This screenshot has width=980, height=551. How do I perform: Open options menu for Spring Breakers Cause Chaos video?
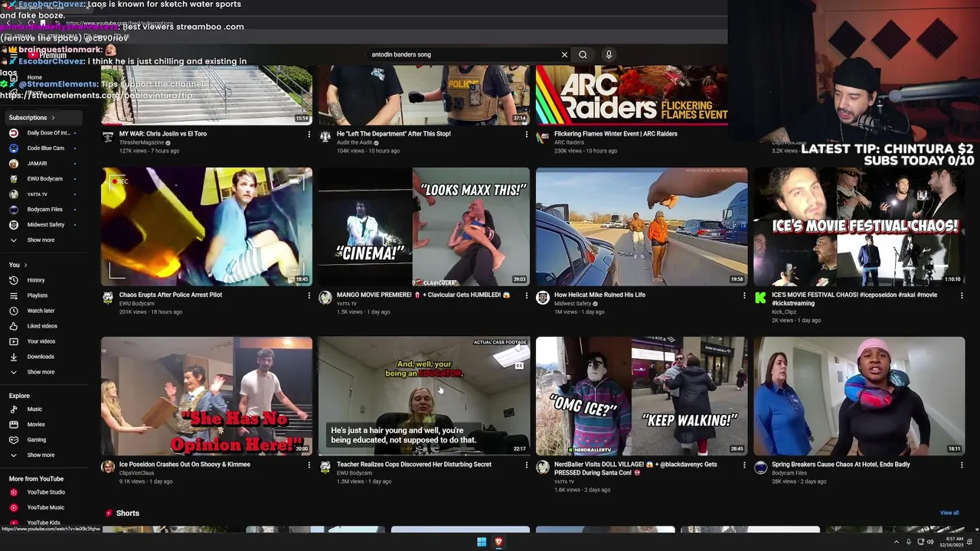(x=962, y=465)
